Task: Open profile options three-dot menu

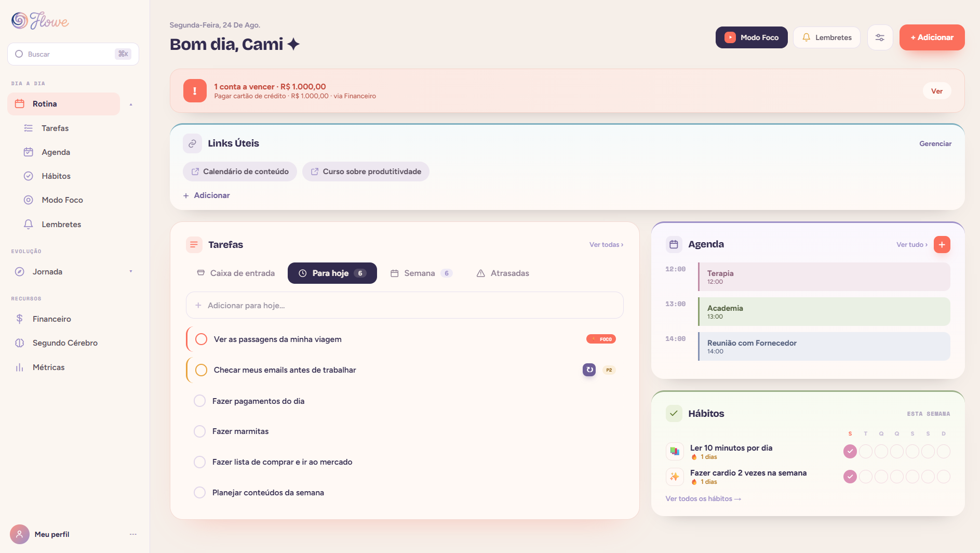Action: tap(133, 534)
